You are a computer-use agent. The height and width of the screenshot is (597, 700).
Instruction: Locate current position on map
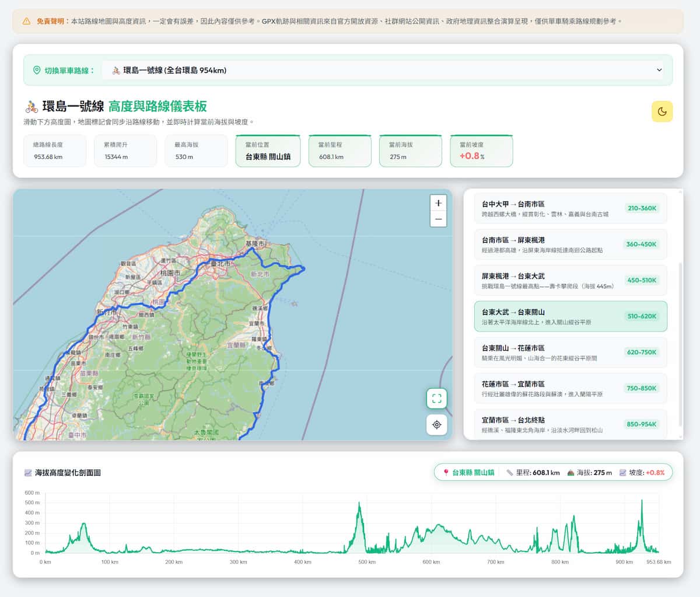(436, 424)
